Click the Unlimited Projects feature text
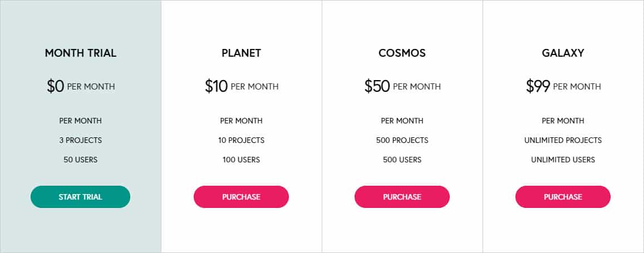This screenshot has height=253, width=644. [x=563, y=140]
